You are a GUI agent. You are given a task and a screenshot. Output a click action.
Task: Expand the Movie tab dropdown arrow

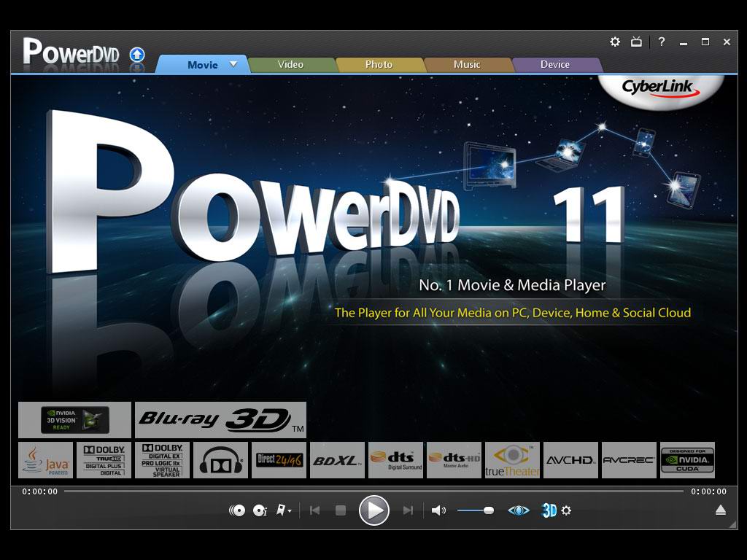(233, 64)
